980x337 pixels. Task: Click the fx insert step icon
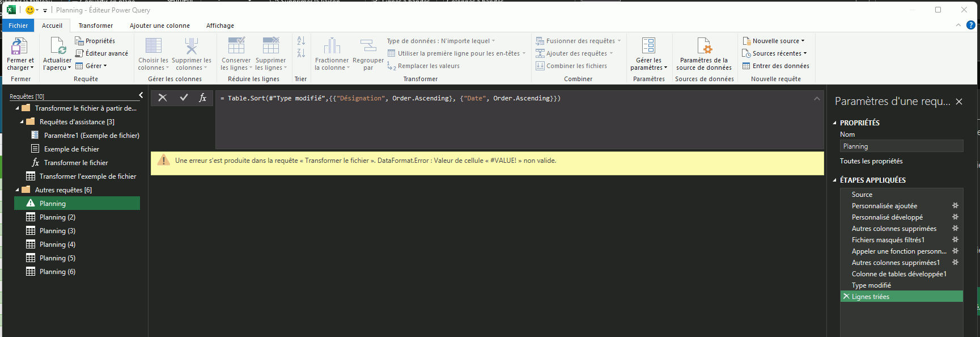(x=202, y=98)
